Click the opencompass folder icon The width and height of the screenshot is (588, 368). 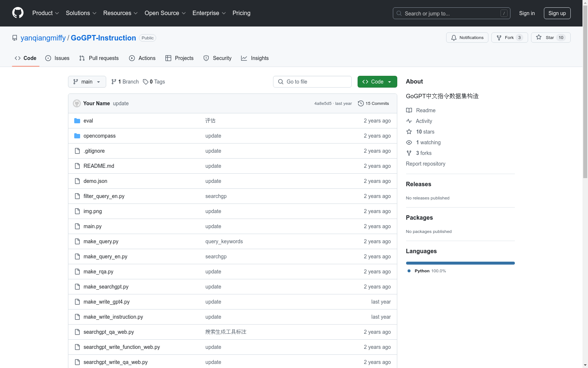pos(77,136)
